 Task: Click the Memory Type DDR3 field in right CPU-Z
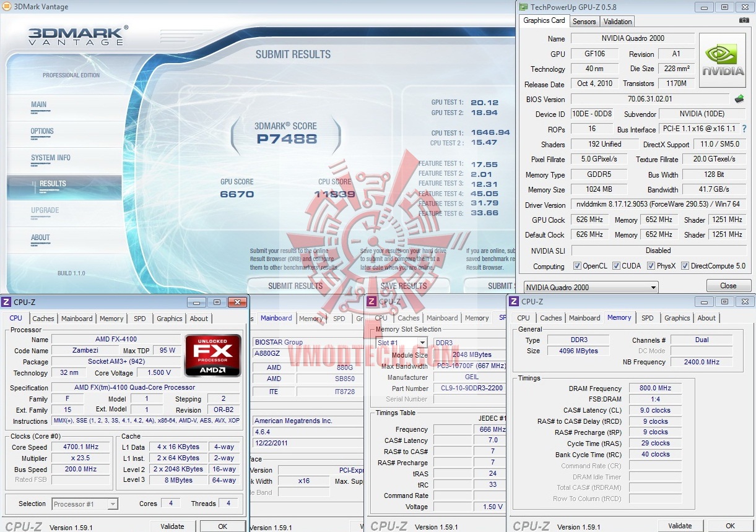point(578,340)
